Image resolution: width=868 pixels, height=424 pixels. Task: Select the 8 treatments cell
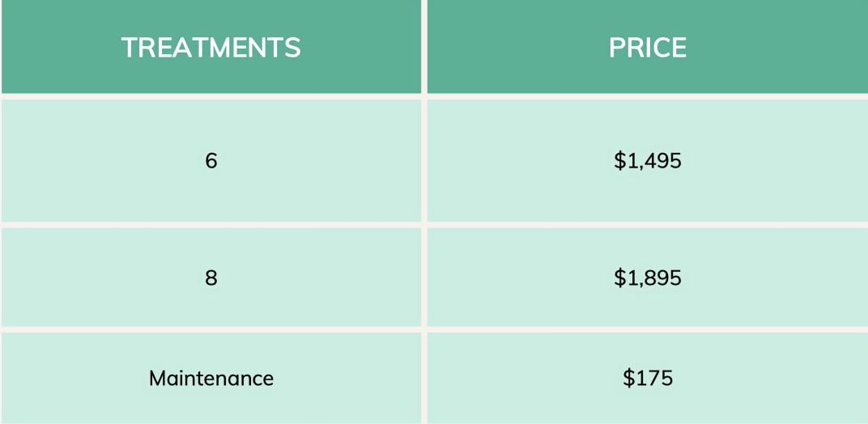pyautogui.click(x=211, y=278)
